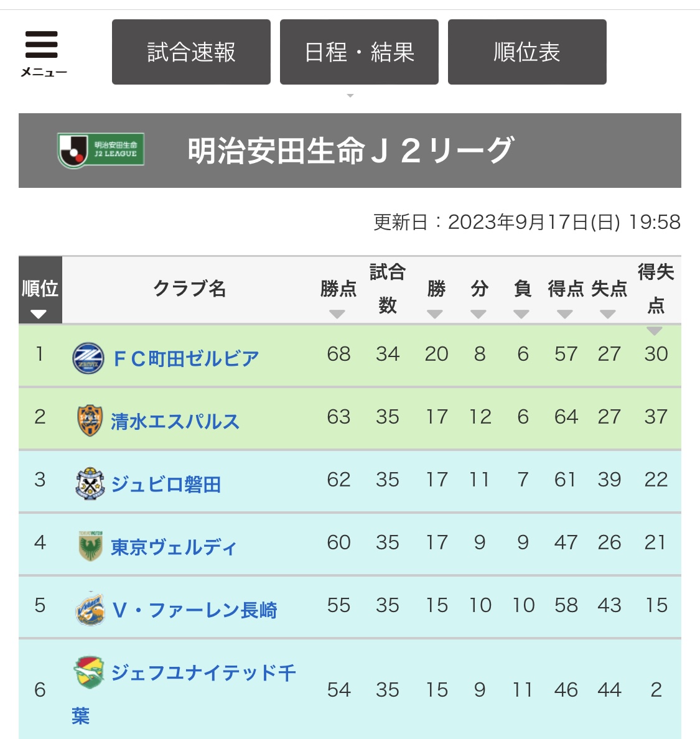Click 清水エスパルス club crest
This screenshot has width=700, height=739.
tap(90, 421)
